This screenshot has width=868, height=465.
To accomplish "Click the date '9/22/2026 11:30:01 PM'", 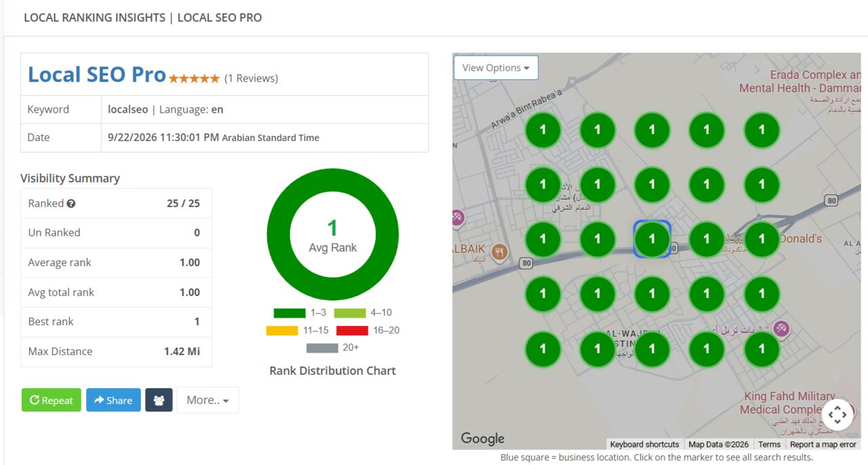I will pos(163,137).
